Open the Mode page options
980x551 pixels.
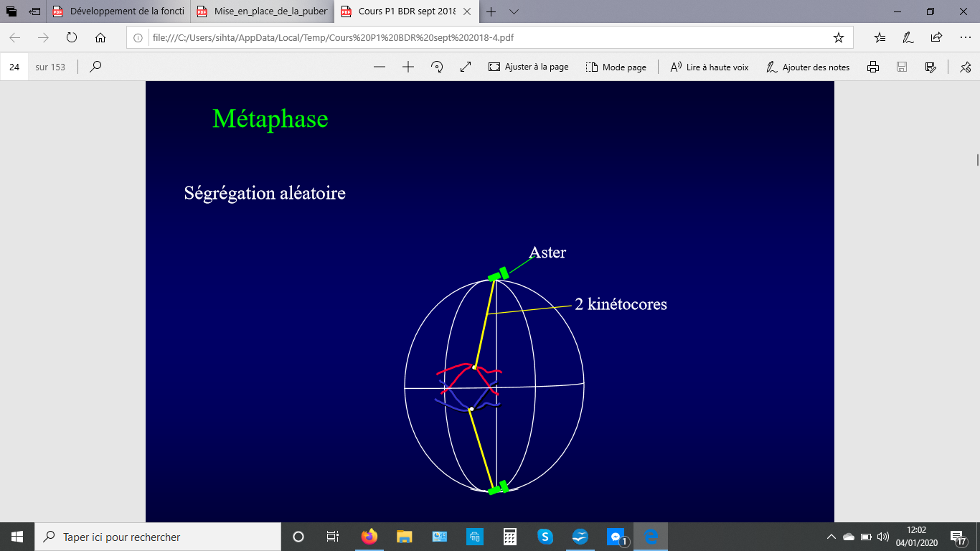(x=616, y=67)
